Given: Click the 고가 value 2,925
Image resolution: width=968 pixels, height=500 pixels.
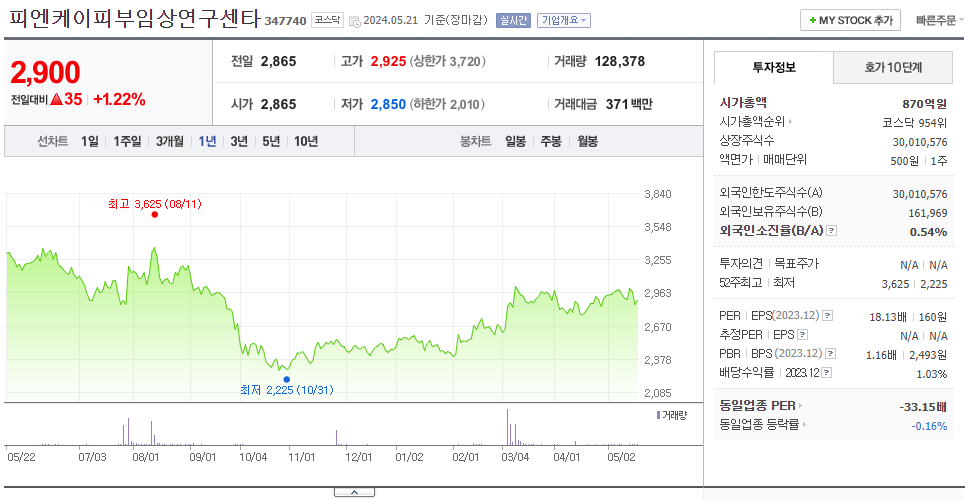Looking at the screenshot, I should pos(388,61).
